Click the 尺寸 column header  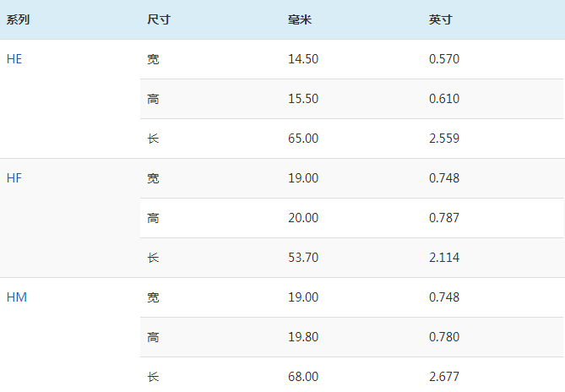tap(159, 19)
